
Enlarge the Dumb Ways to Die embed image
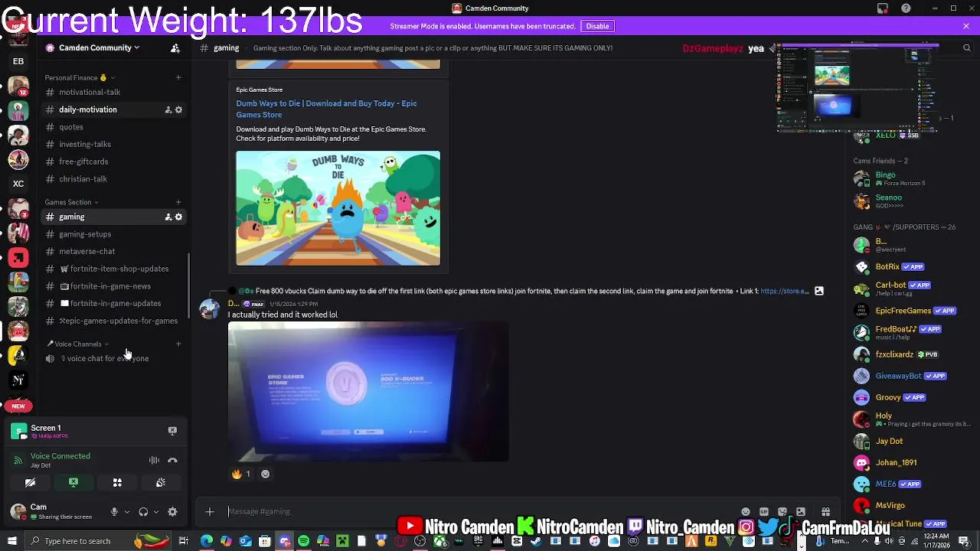[x=338, y=208]
